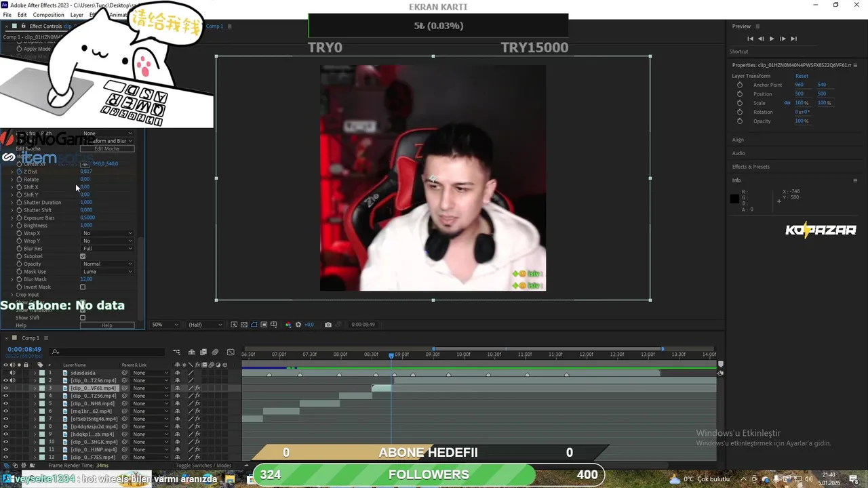Click the Blur Mask stopwatch icon
Image resolution: width=868 pixels, height=488 pixels.
tap(19, 279)
